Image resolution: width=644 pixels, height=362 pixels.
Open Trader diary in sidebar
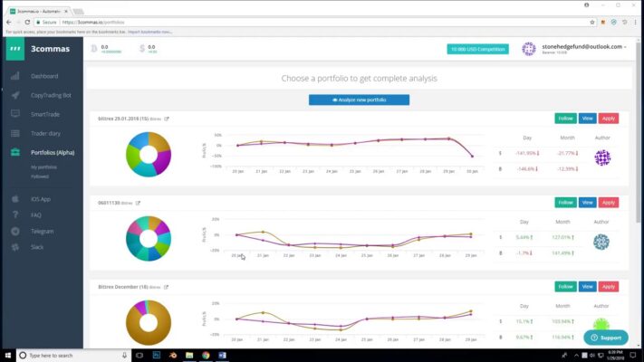[x=45, y=133]
